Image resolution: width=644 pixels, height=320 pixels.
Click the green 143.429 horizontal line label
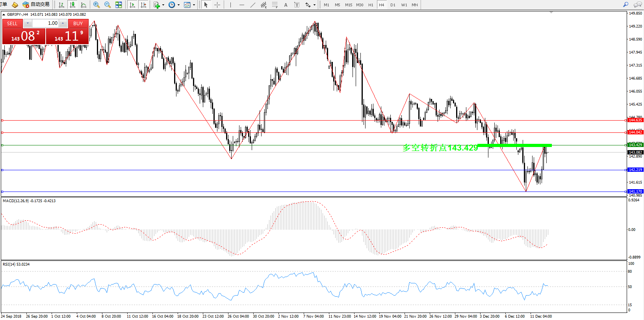(635, 145)
